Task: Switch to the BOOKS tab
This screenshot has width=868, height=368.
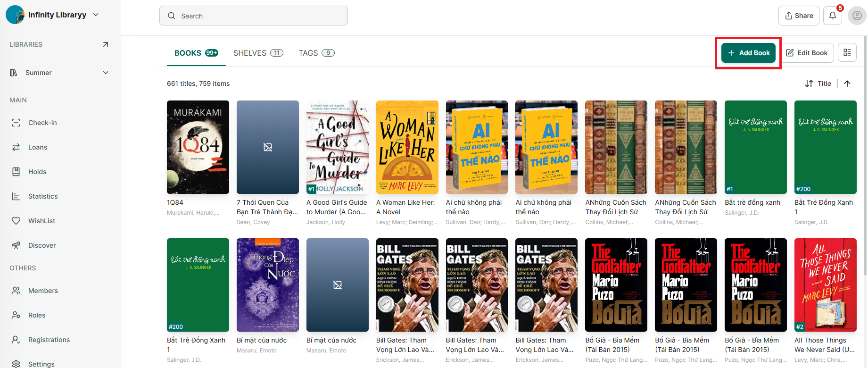Action: coord(196,53)
